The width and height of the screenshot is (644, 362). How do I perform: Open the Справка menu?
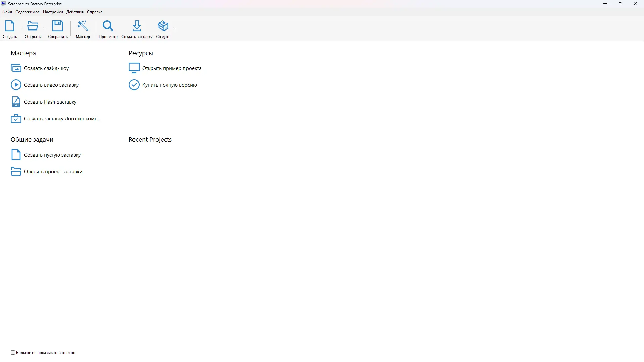coord(94,12)
